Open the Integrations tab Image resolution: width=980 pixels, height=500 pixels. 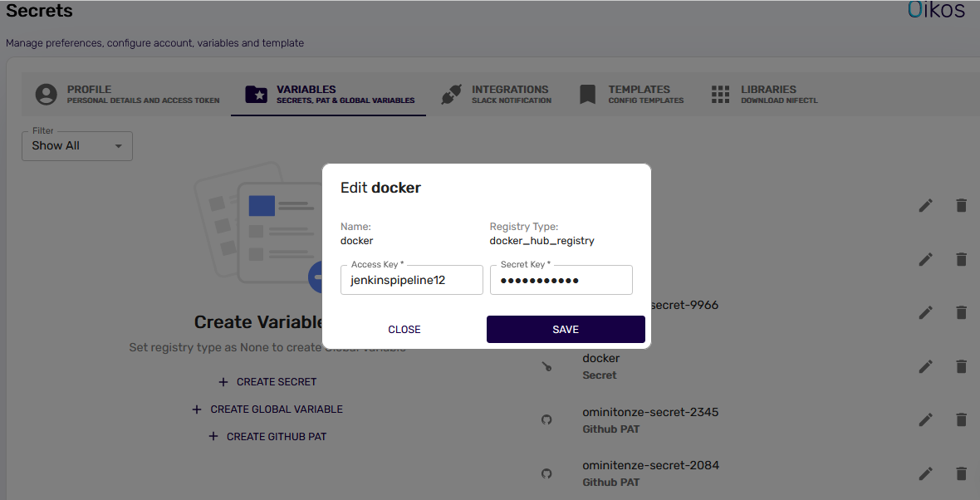click(496, 95)
